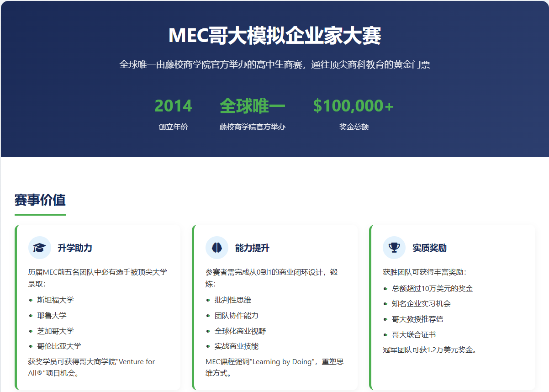Click the 批判性思维 bullet item
Image resolution: width=549 pixels, height=392 pixels.
(232, 300)
